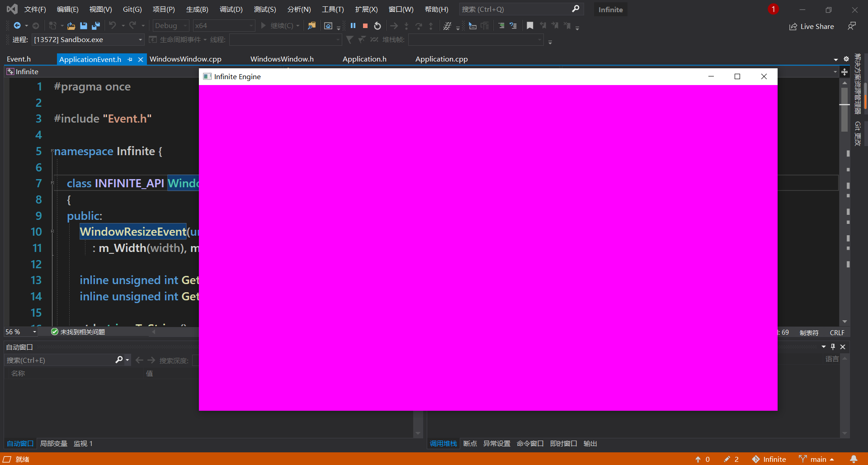Click the Save All toolbar icon
This screenshot has height=465, width=868.
96,26
